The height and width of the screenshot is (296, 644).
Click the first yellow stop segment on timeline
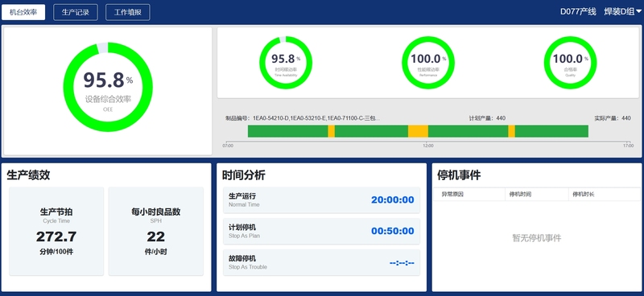click(331, 131)
